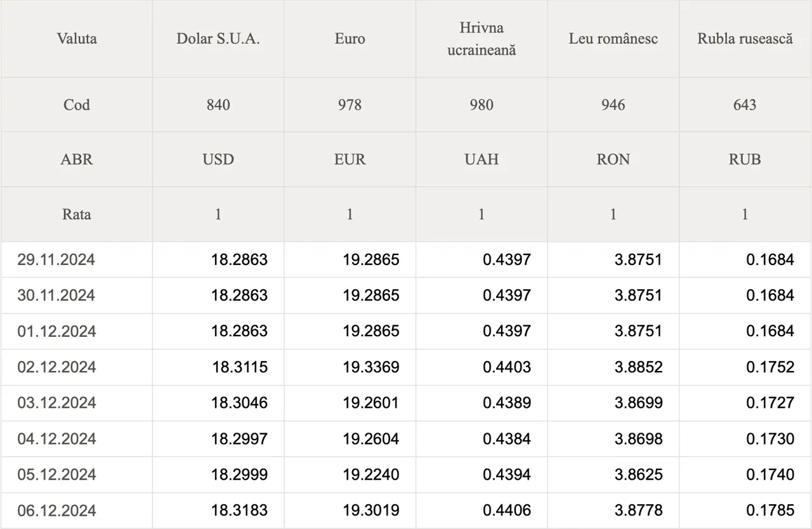This screenshot has height=529, width=812.
Task: Click USD rate 18.3115 value
Action: click(240, 367)
